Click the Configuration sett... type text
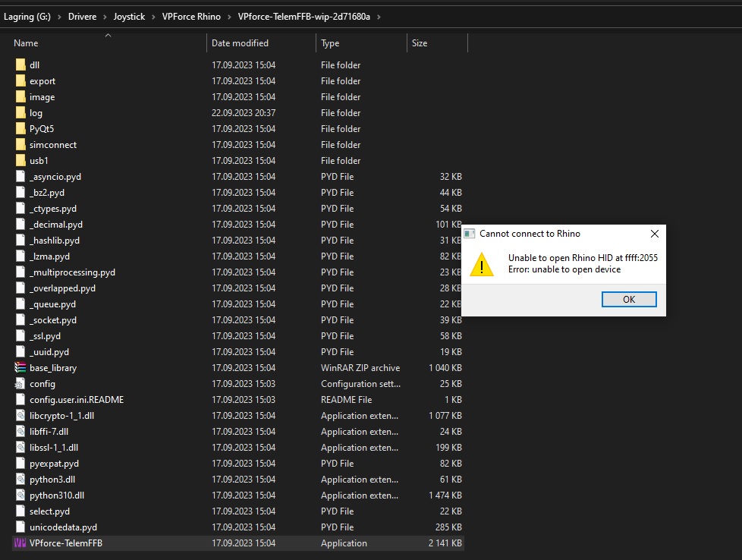 360,383
